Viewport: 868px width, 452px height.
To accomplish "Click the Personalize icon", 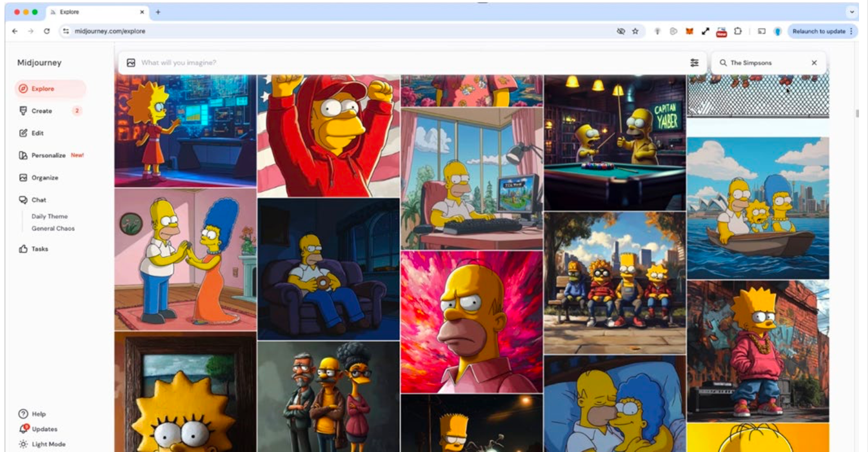I will [x=23, y=155].
